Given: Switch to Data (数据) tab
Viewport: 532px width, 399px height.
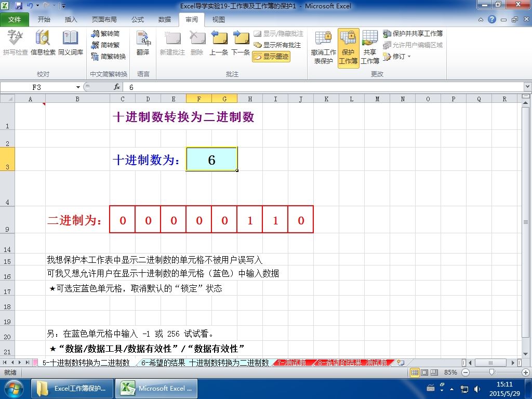Looking at the screenshot, I should (165, 20).
